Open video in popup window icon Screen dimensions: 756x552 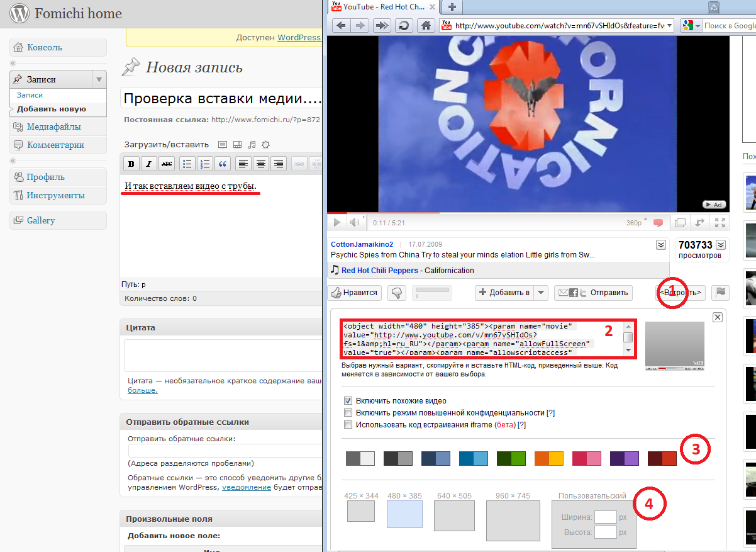click(x=680, y=223)
